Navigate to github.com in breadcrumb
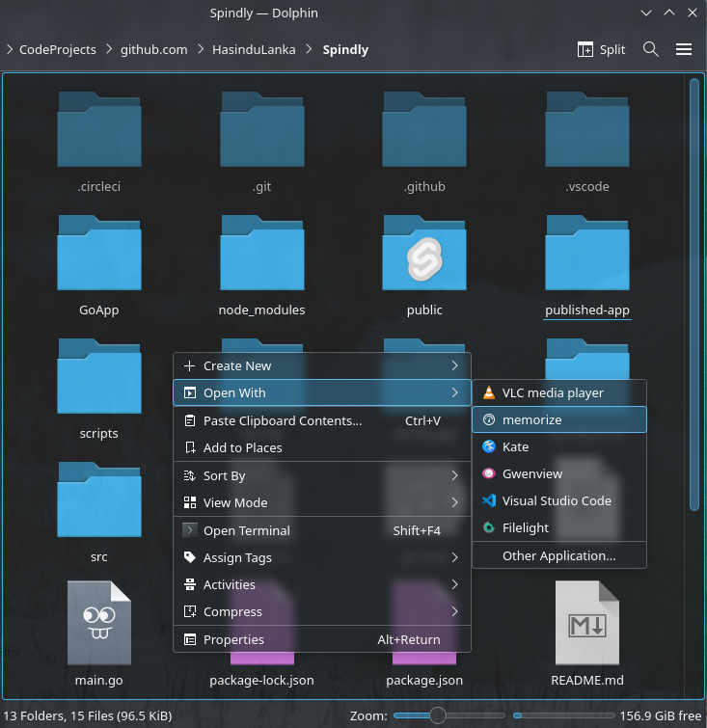The image size is (707, 728). 154,49
